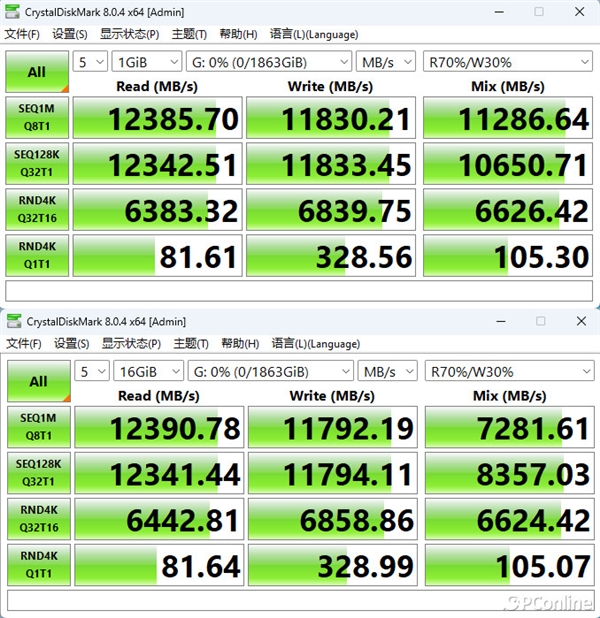The image size is (600, 618).
Task: Click mix result 7281.61
Action: (x=510, y=427)
